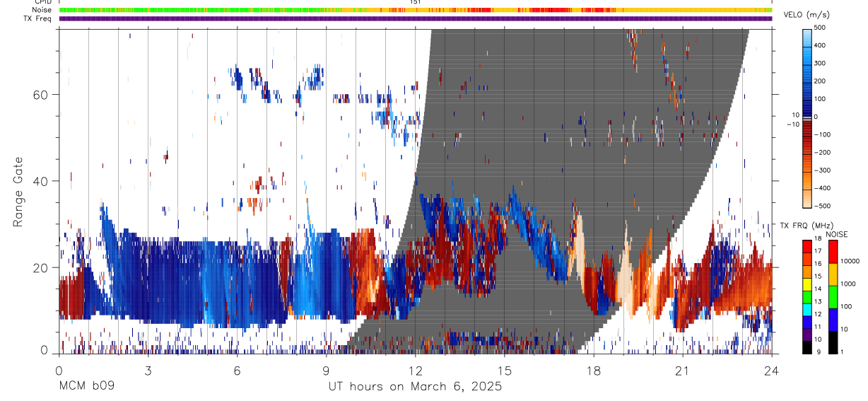Viewport: 868px width, 401px height.
Task: Click the 'Noise' row label at top left
Action: point(42,10)
